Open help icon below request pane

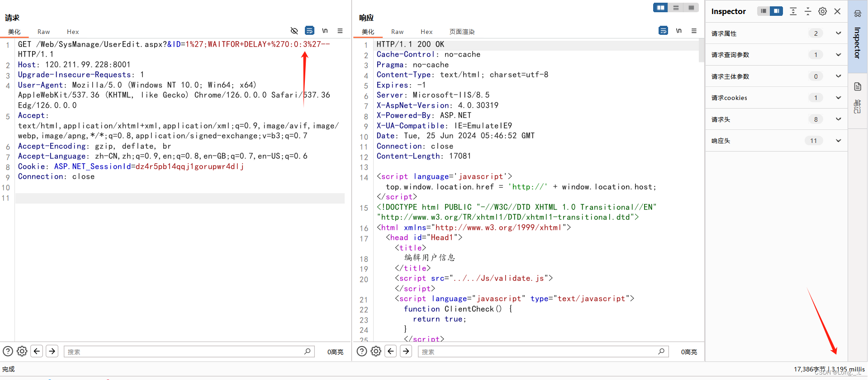[8, 351]
